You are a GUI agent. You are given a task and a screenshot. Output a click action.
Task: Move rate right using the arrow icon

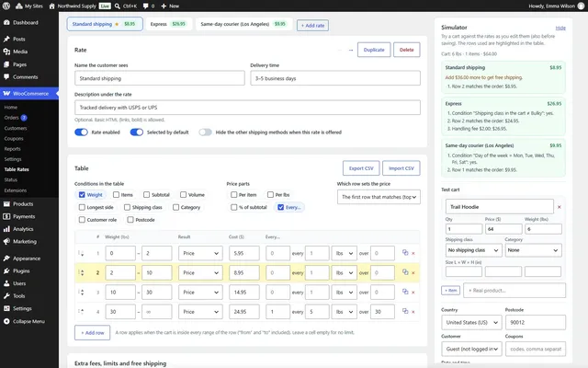coord(351,50)
